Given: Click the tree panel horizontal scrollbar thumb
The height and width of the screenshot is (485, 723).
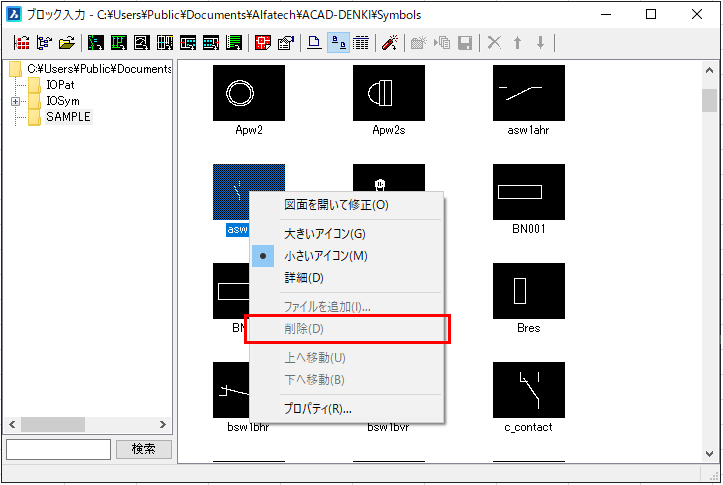Looking at the screenshot, I should [x=53, y=424].
